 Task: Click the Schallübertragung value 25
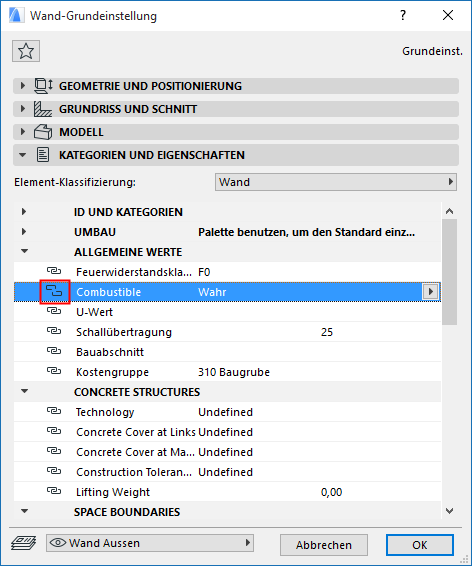[x=327, y=332]
